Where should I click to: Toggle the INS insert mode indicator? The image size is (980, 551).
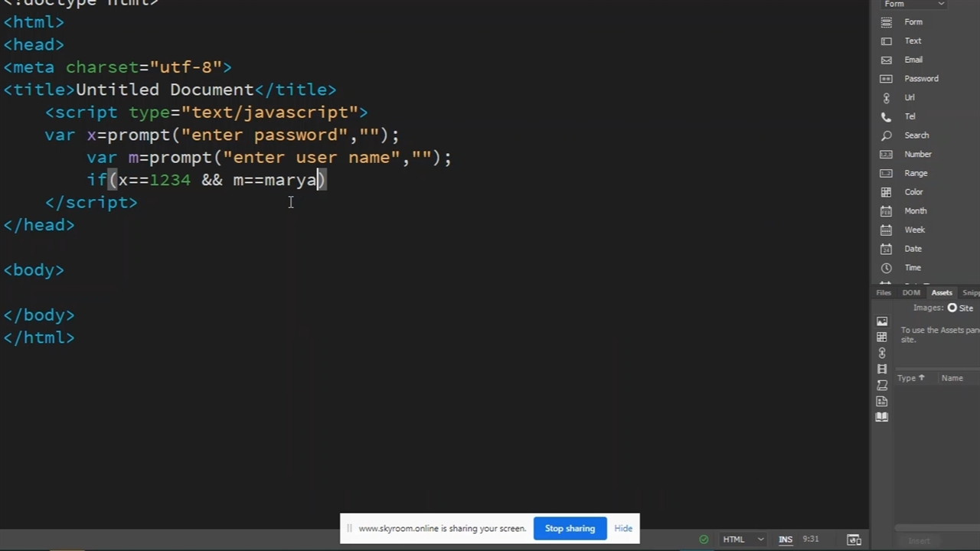click(786, 540)
